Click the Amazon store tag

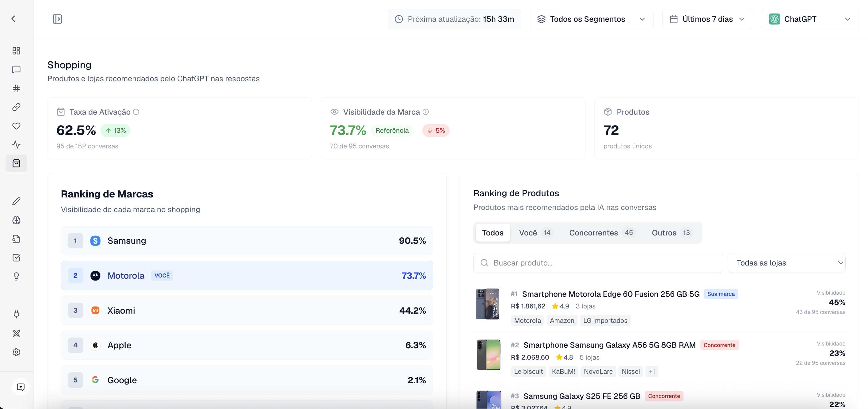click(562, 321)
